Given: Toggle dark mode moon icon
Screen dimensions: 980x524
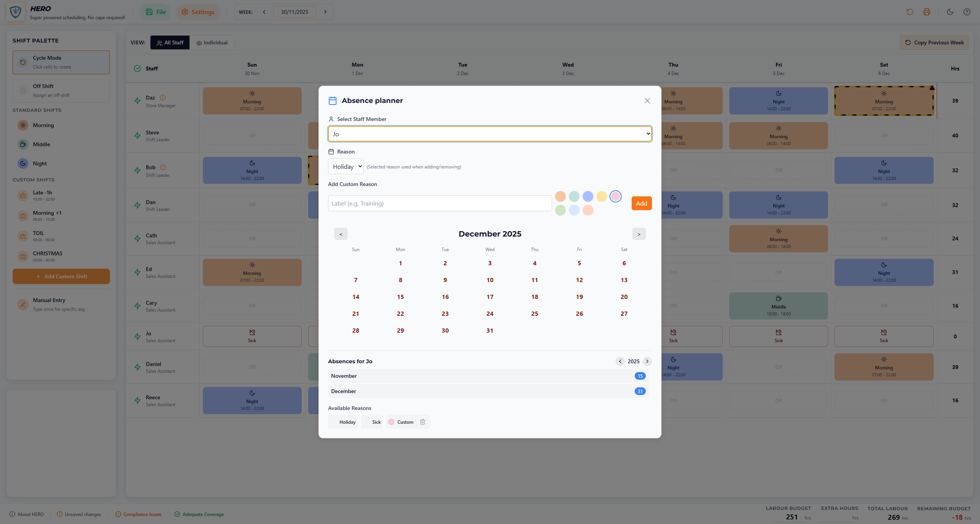Looking at the screenshot, I should click(x=950, y=12).
